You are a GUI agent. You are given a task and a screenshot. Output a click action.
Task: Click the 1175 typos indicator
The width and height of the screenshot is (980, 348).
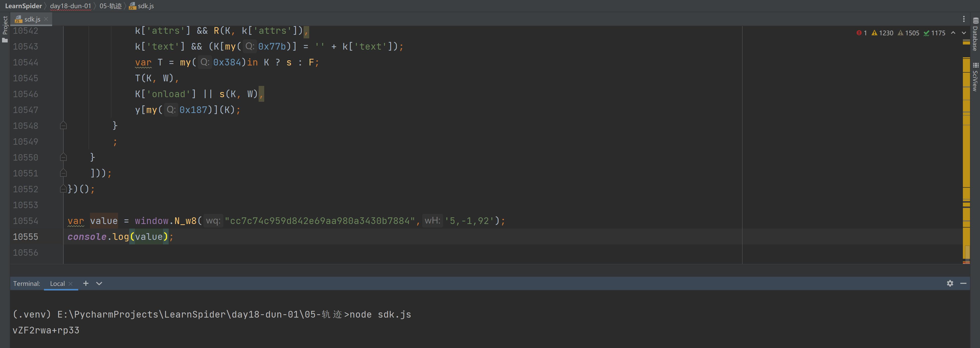click(934, 33)
